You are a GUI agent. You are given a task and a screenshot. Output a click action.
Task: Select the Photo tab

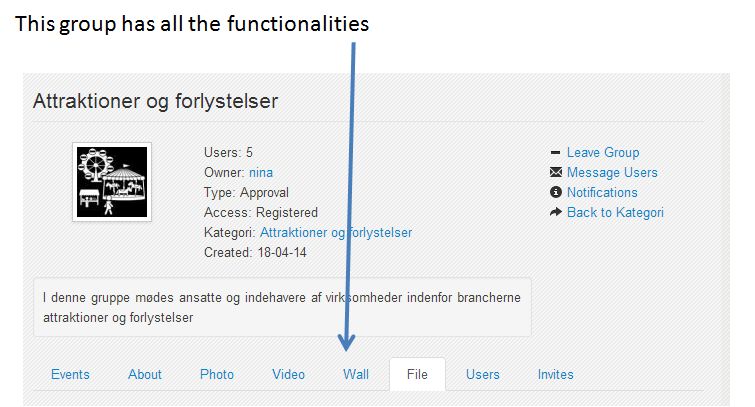(217, 374)
